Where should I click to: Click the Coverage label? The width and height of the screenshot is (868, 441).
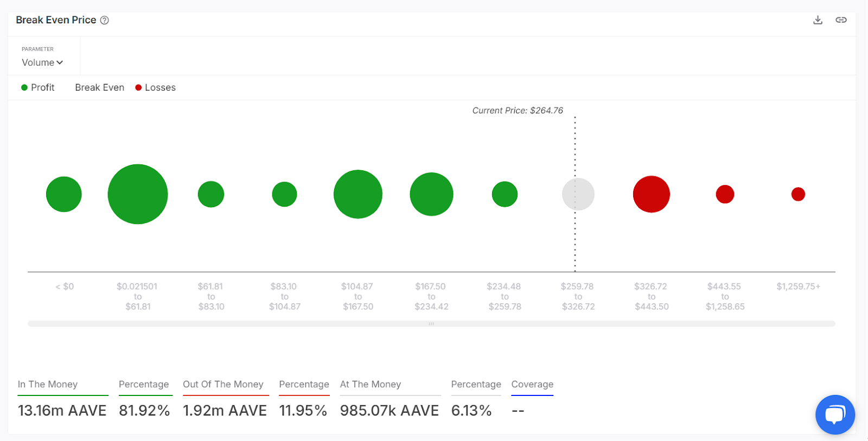[x=532, y=384]
